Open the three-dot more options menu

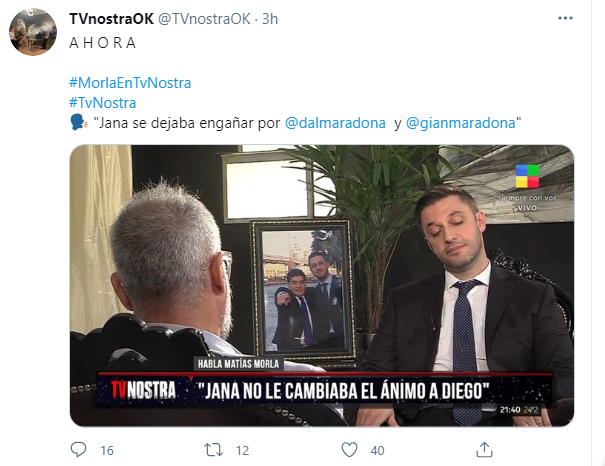[x=565, y=18]
